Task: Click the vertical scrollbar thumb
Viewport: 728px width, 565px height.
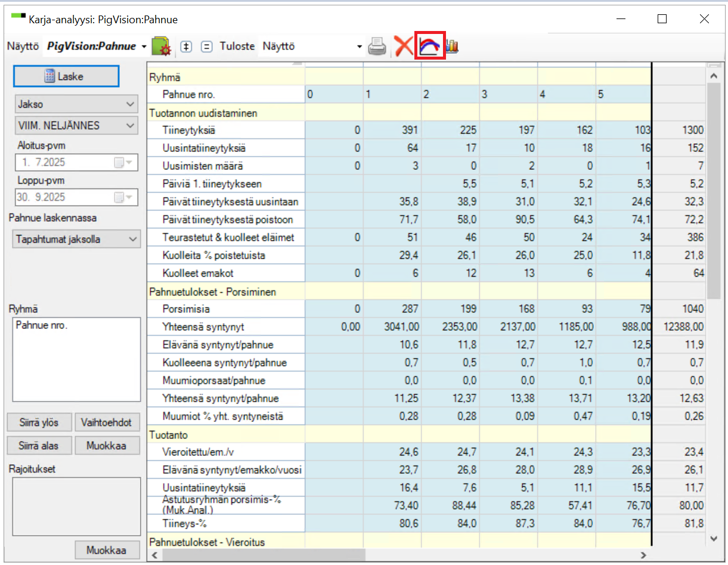Action: [713, 191]
